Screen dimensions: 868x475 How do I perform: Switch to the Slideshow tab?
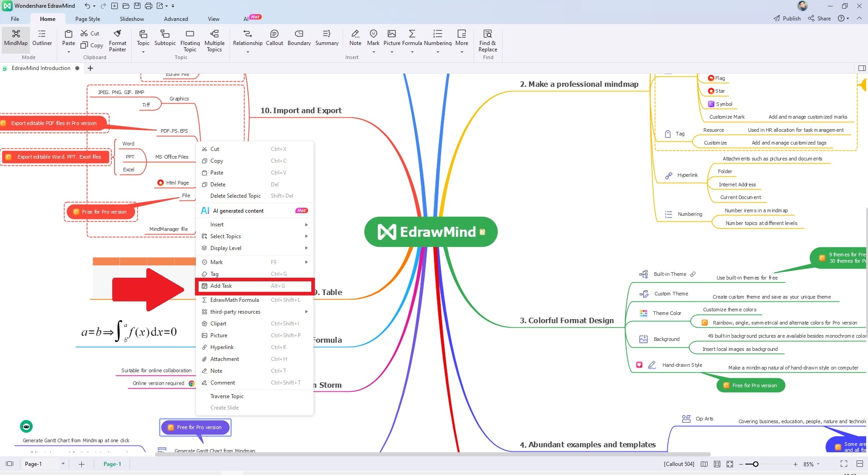coord(132,19)
